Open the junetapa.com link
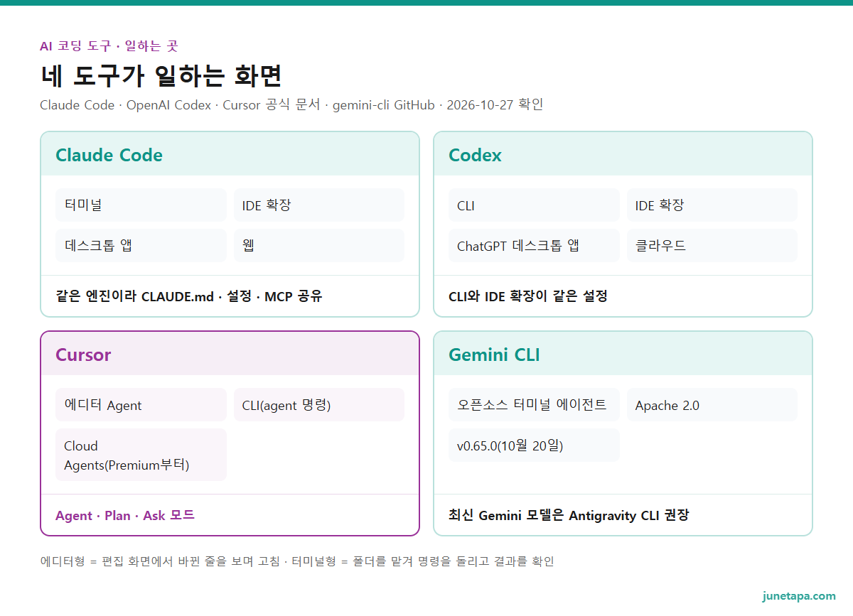The image size is (853, 616). click(799, 595)
